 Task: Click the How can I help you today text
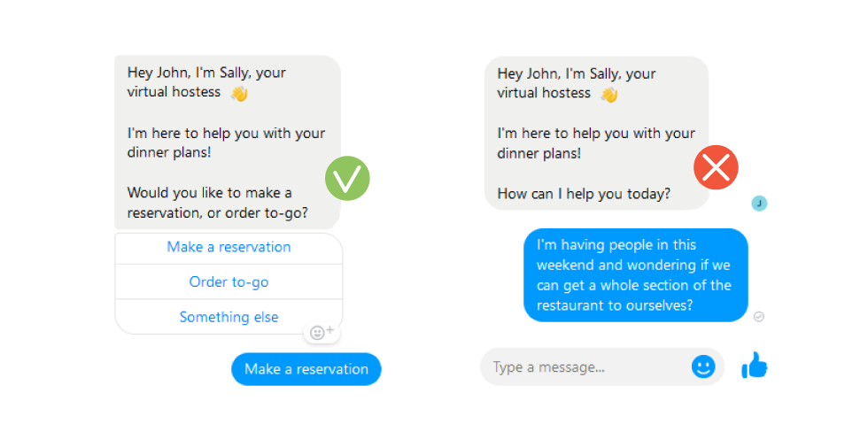(x=584, y=194)
